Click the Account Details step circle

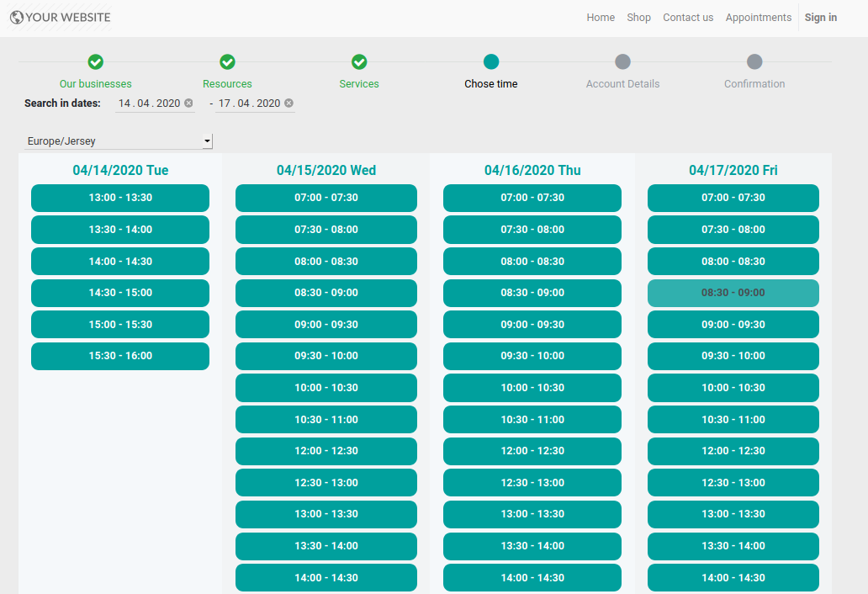[622, 62]
